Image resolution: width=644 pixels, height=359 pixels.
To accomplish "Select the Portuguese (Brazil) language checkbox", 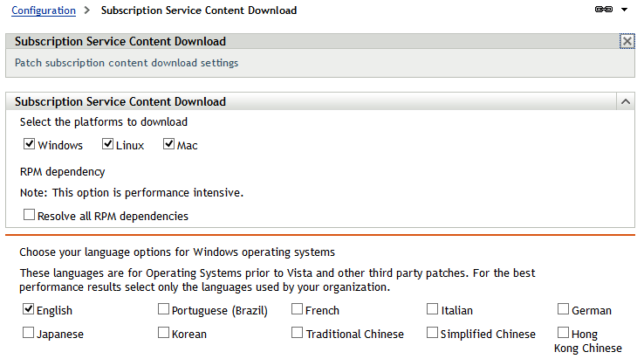I will coord(164,309).
